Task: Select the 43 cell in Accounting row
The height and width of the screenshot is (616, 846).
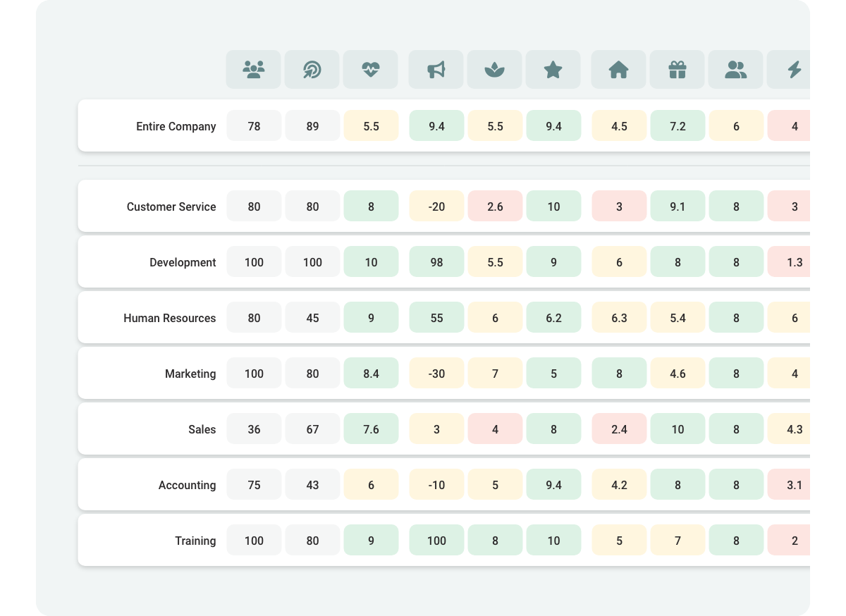Action: coord(312,486)
